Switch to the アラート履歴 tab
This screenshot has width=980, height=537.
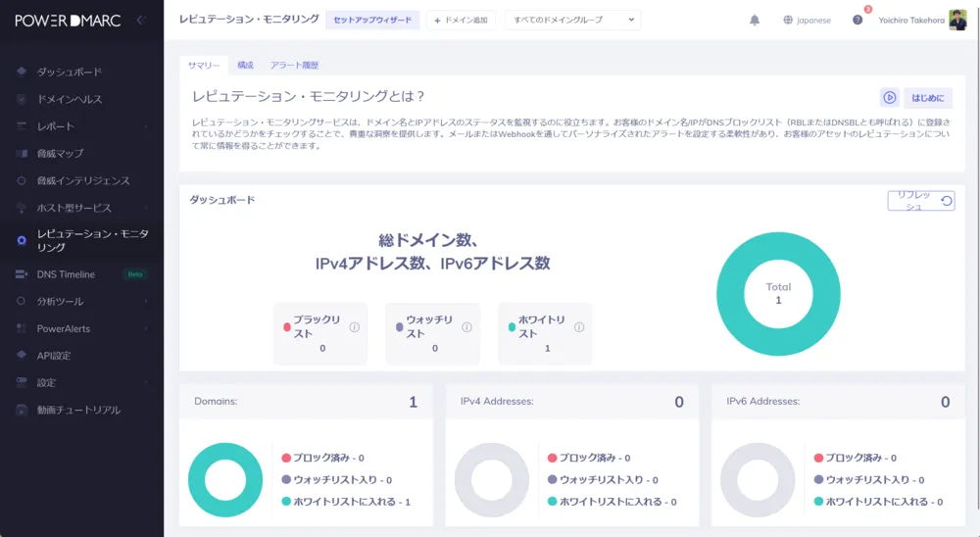(294, 66)
